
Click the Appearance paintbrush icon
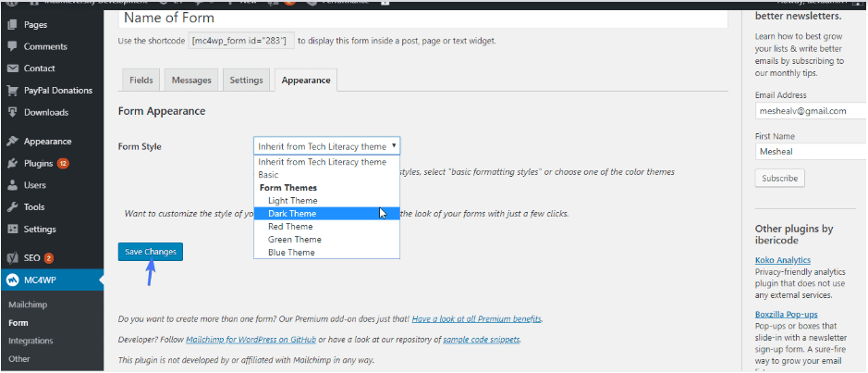(x=13, y=142)
